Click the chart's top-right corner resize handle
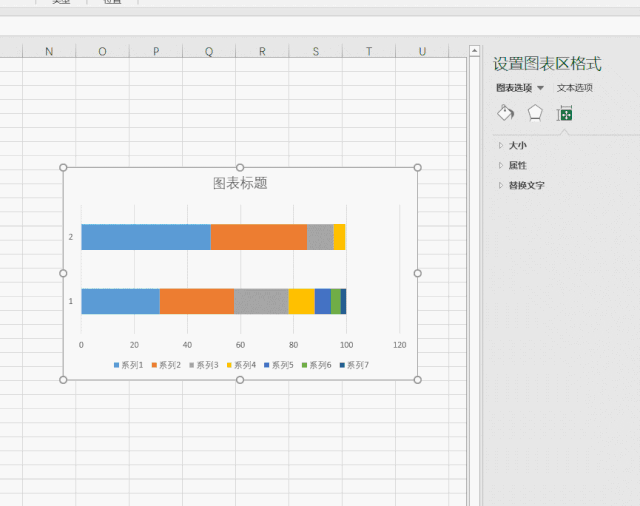This screenshot has height=506, width=640. (417, 167)
